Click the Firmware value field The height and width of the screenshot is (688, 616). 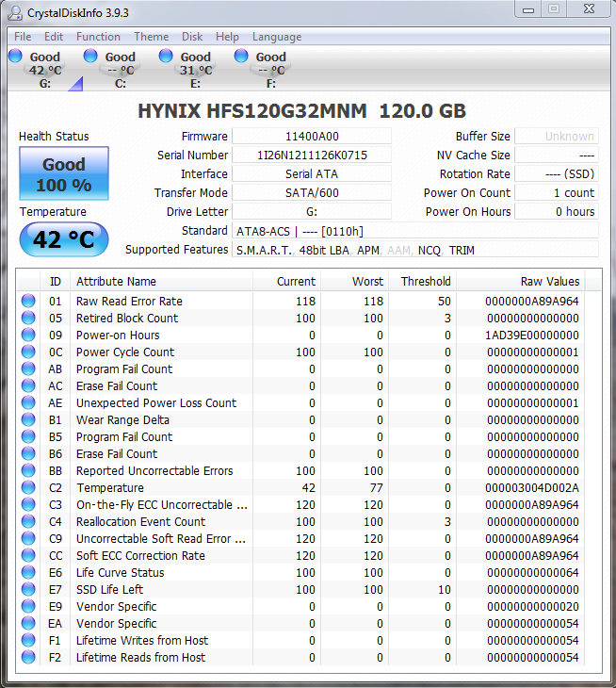312,137
